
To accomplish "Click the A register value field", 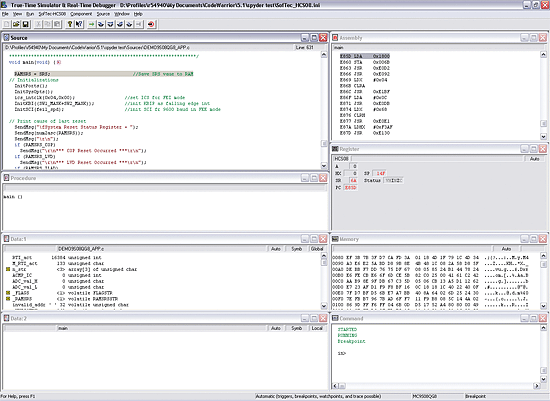I will (353, 166).
